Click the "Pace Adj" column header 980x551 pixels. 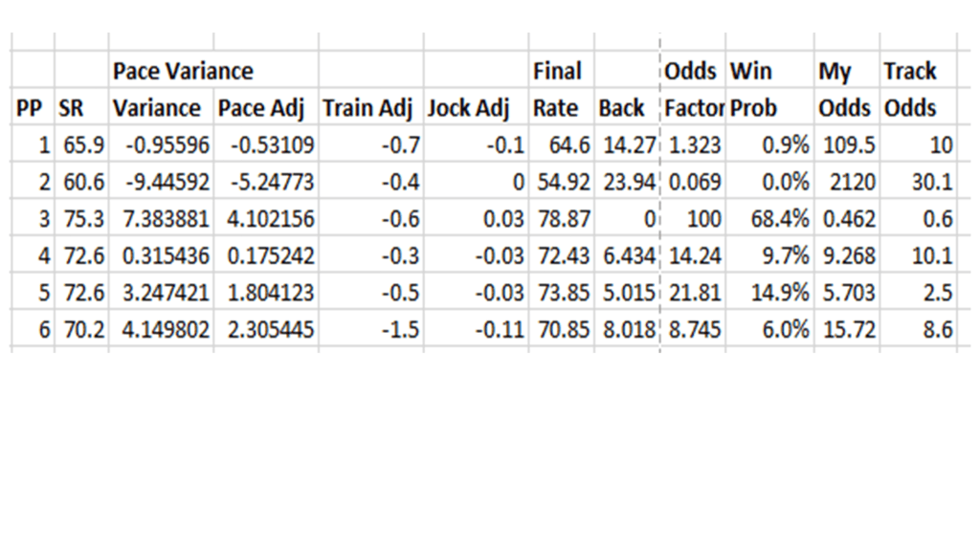tap(261, 108)
